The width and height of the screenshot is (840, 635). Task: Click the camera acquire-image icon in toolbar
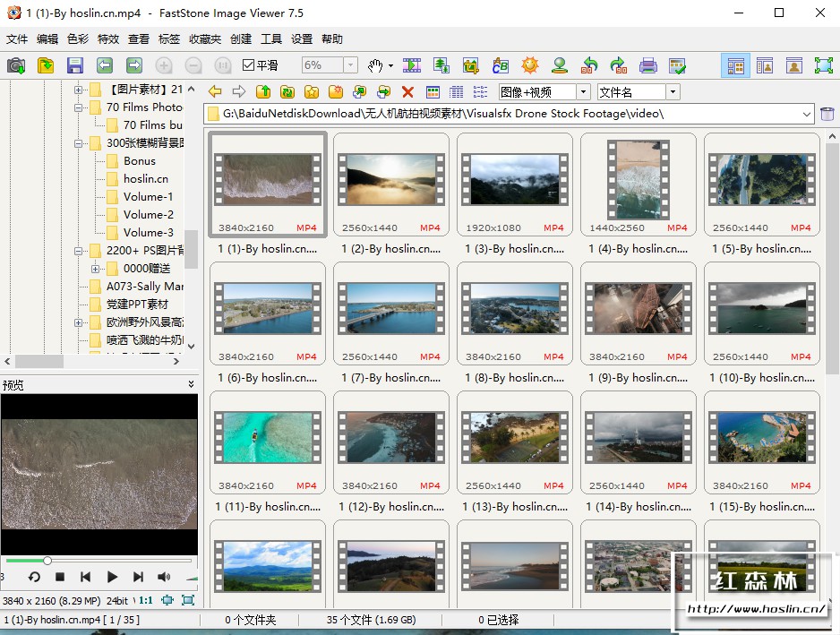[x=16, y=65]
